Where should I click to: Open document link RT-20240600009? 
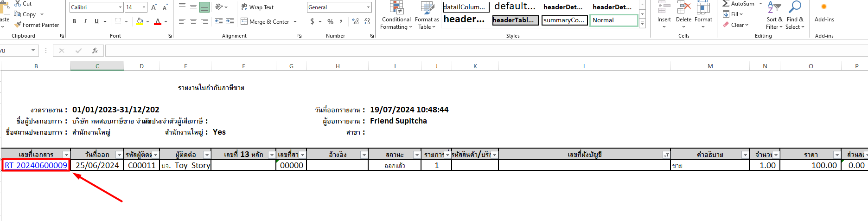tap(36, 165)
